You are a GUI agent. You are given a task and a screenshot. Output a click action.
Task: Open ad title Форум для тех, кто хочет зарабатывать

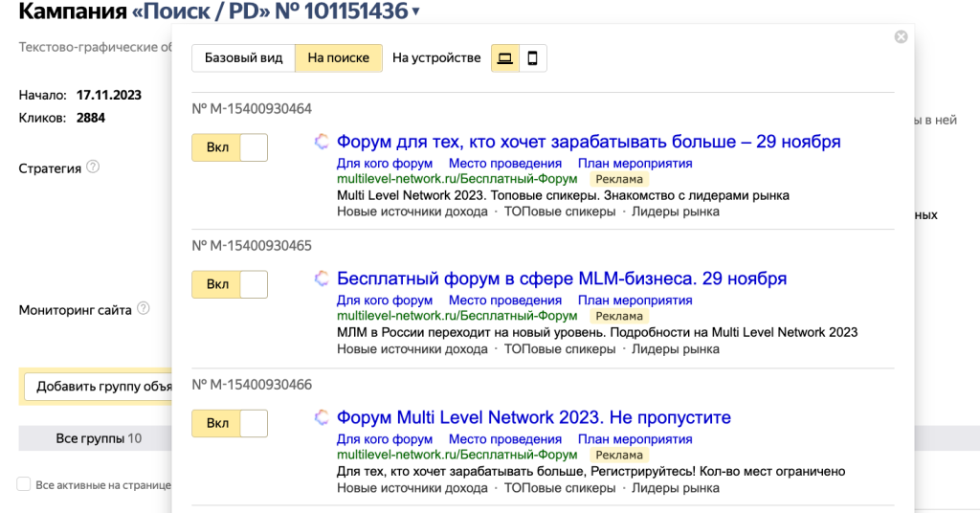[589, 142]
